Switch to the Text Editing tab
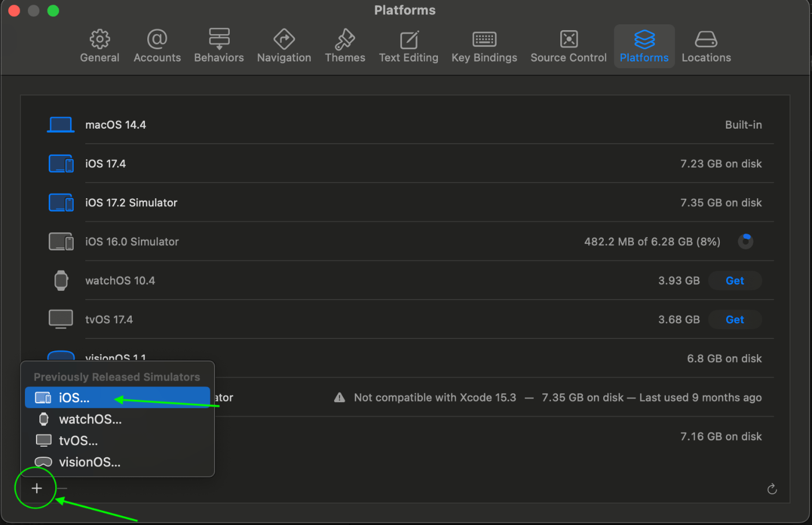The image size is (812, 525). pyautogui.click(x=409, y=46)
